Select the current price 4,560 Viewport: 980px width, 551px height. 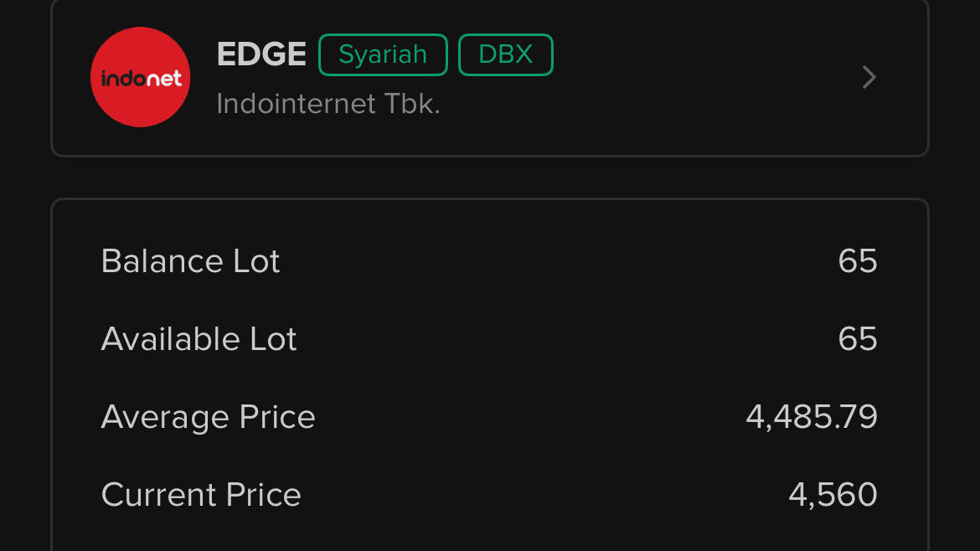pos(833,495)
